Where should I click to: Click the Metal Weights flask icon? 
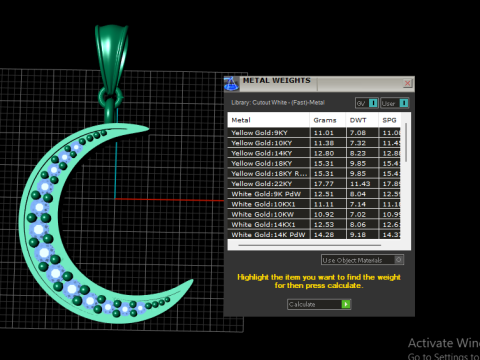pos(232,84)
